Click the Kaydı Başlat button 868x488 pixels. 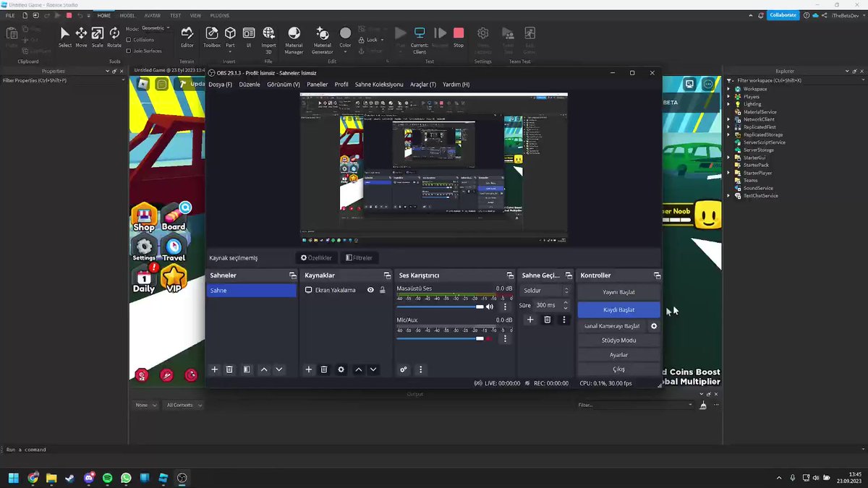pyautogui.click(x=618, y=309)
